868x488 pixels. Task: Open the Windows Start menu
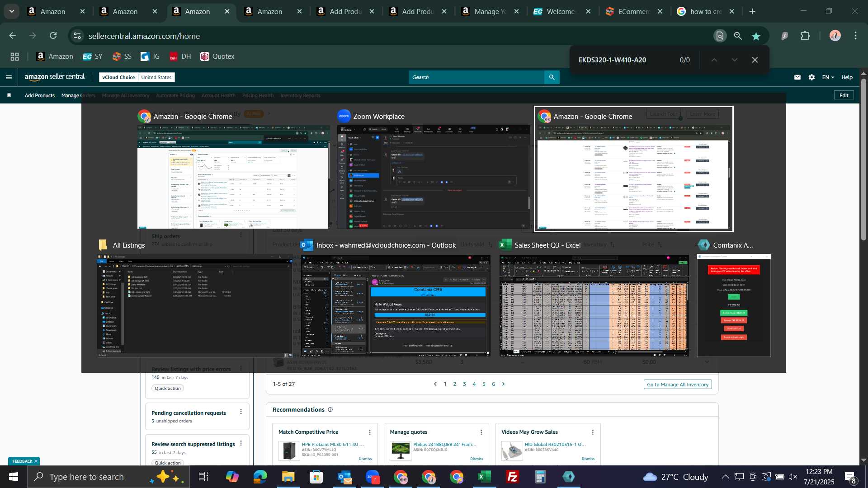13,477
